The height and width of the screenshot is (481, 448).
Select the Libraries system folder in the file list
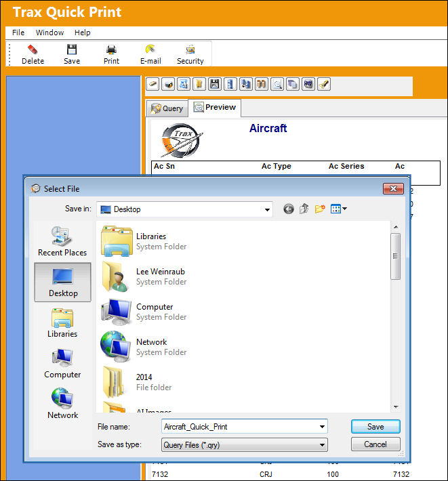tap(144, 241)
